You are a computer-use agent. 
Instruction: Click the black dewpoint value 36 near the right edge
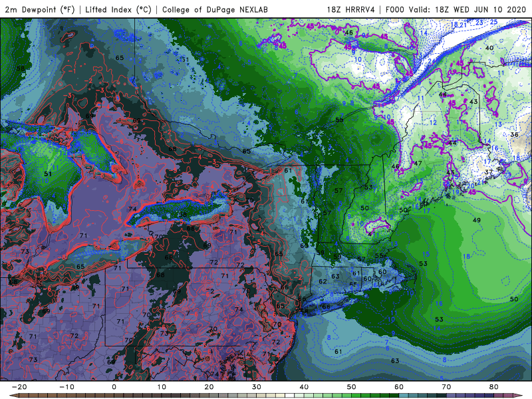pyautogui.click(x=514, y=135)
